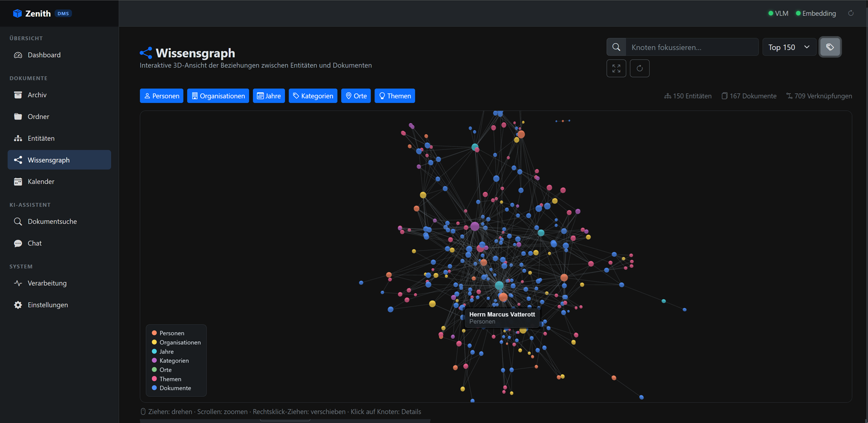This screenshot has width=868, height=423.
Task: Click the refresh status icon in the top bar
Action: pos(851,13)
